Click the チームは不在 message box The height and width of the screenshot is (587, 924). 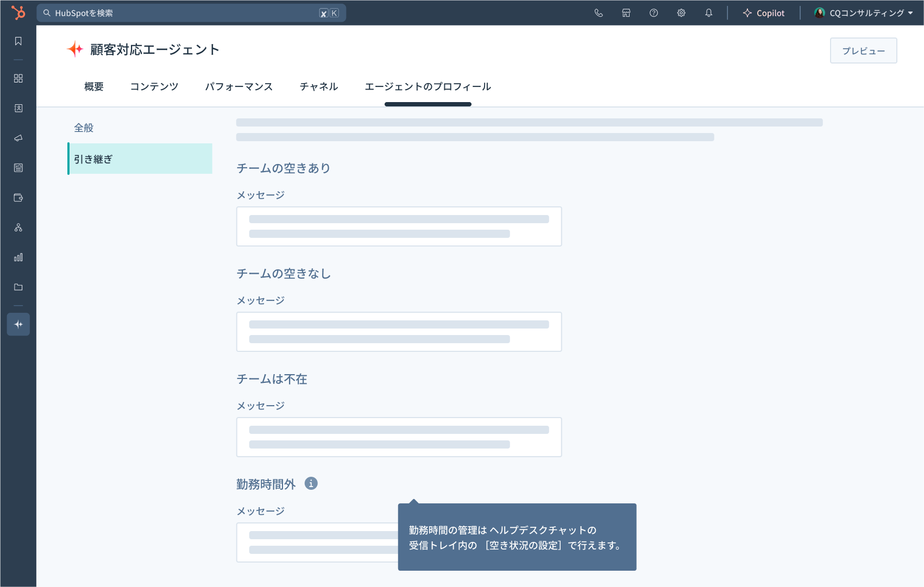click(399, 437)
